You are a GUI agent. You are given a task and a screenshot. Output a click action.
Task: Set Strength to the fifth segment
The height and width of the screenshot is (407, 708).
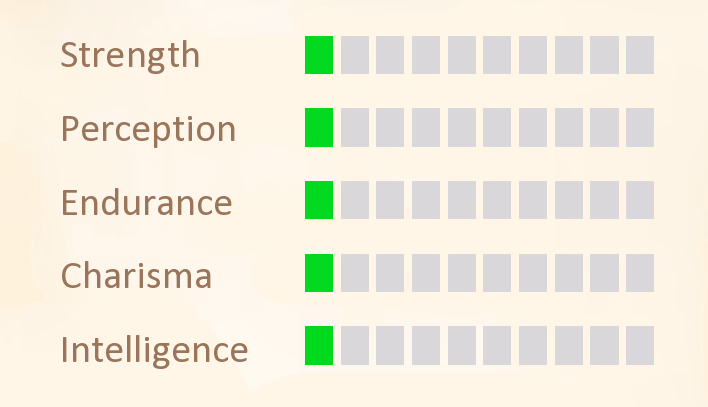click(x=461, y=55)
